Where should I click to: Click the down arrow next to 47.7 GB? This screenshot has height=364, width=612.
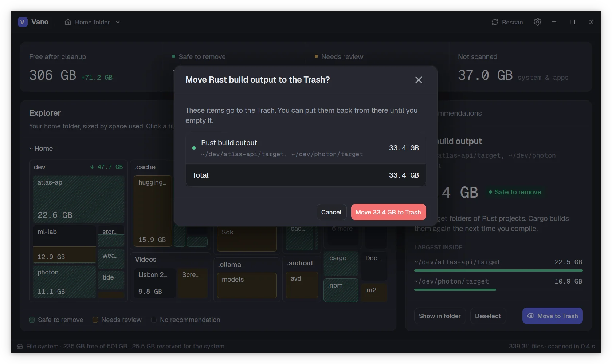92,167
